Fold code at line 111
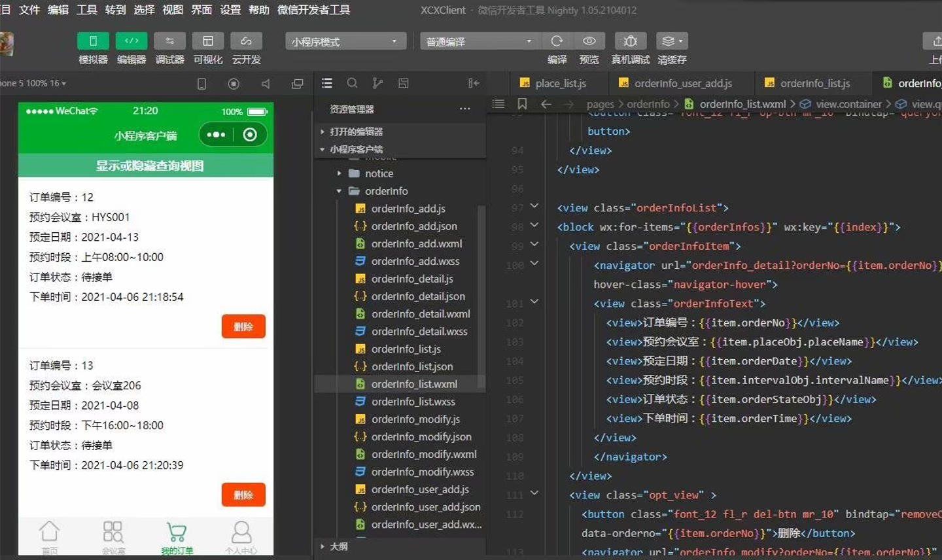This screenshot has height=560, width=942. (x=534, y=493)
